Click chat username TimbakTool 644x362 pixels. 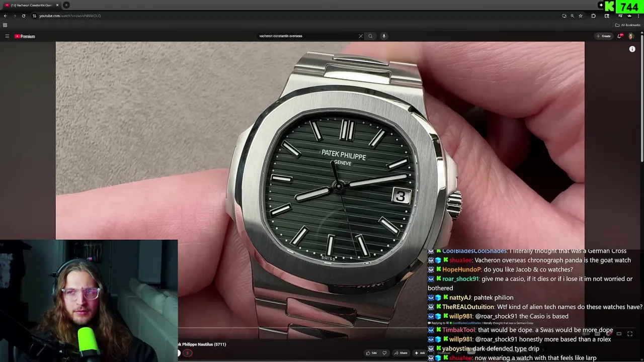coord(459,330)
